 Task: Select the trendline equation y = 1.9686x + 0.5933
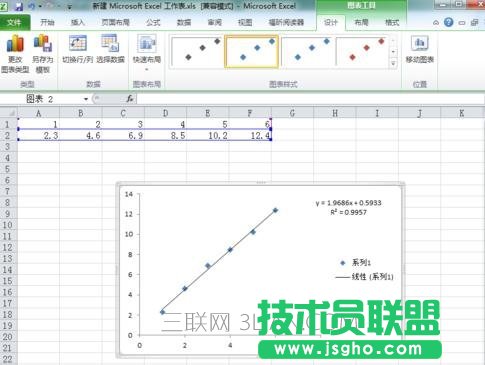click(x=349, y=203)
